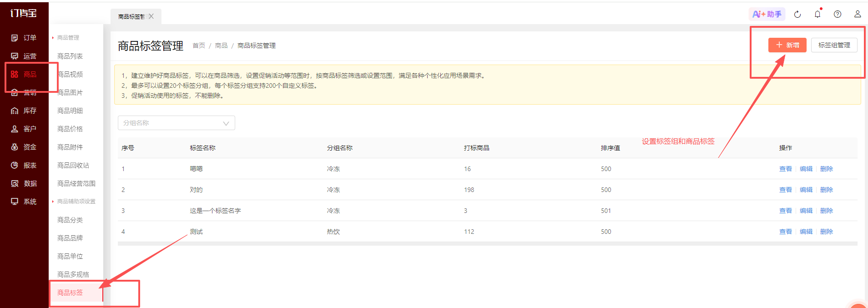Click 删除 for the 嗯嗯 tag
The height and width of the screenshot is (308, 868).
click(827, 169)
